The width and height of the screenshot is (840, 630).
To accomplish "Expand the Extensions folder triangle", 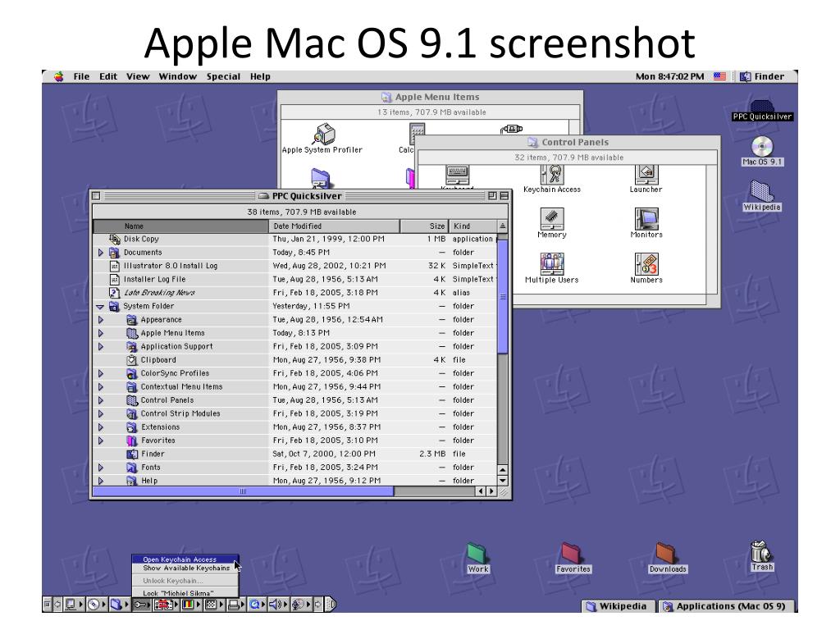I will click(100, 427).
